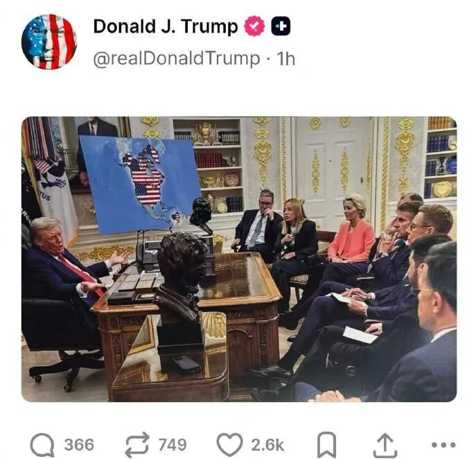Open the share upload arrow icon
Screen dimensions: 476x459
pyautogui.click(x=385, y=445)
